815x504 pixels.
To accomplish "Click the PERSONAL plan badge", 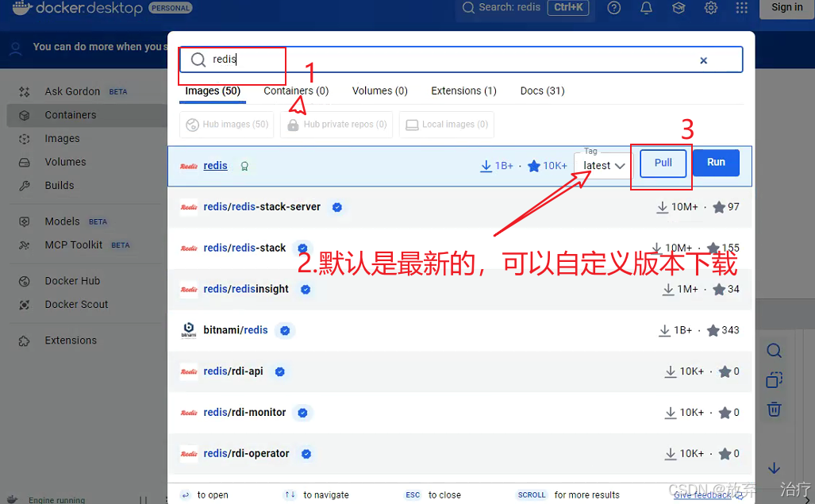I will pos(171,8).
